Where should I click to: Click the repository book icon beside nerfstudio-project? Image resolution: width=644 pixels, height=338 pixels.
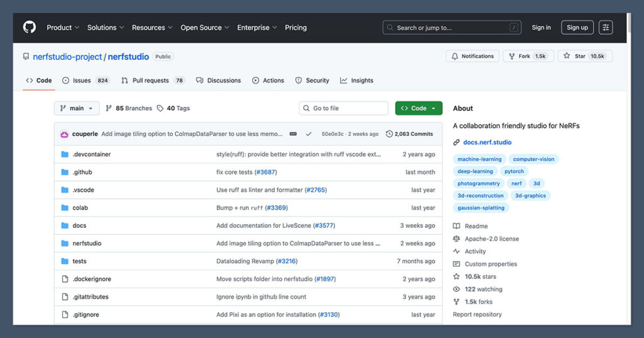26,57
